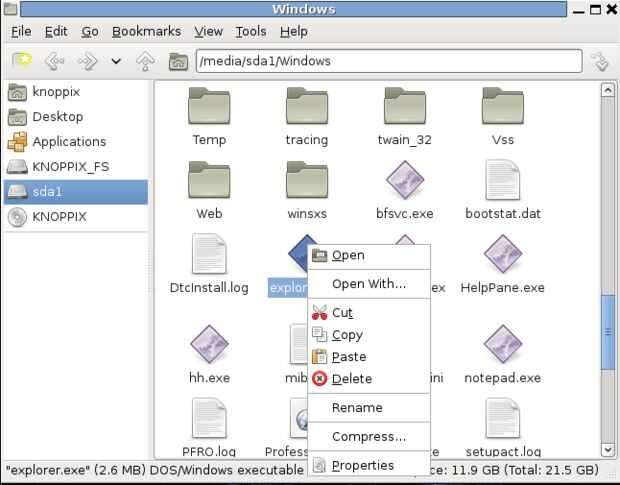Image resolution: width=620 pixels, height=485 pixels.
Task: Select the Vss folder icon
Action: pos(503,106)
